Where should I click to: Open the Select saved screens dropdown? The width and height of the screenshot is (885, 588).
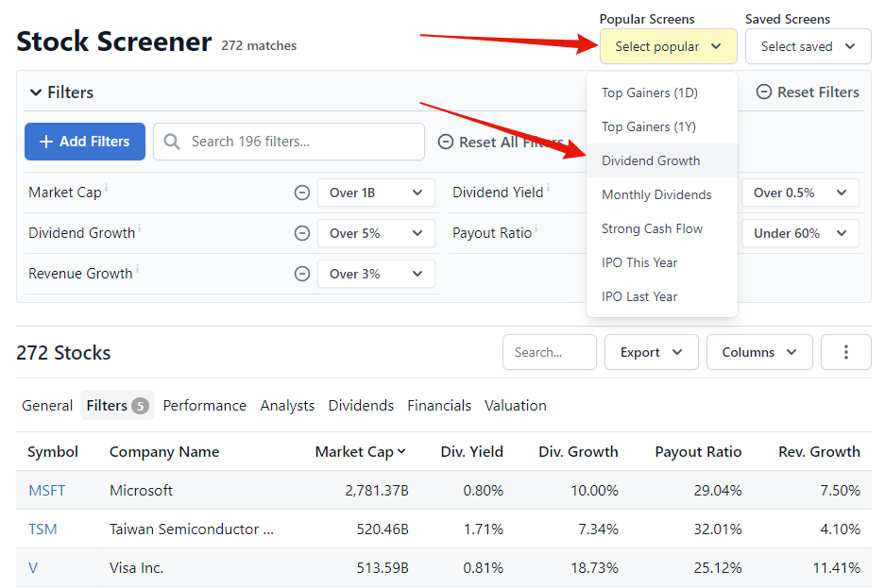tap(808, 46)
